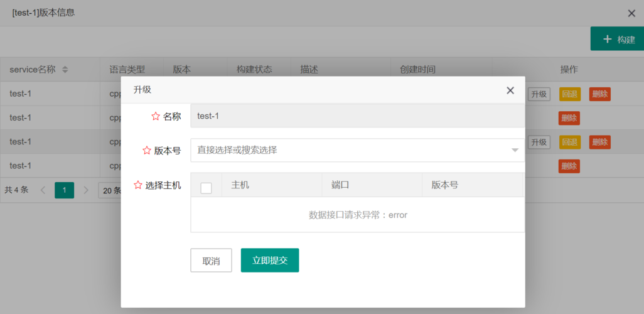Toggle the select-all host checkbox
The height and width of the screenshot is (314, 644).
(206, 188)
